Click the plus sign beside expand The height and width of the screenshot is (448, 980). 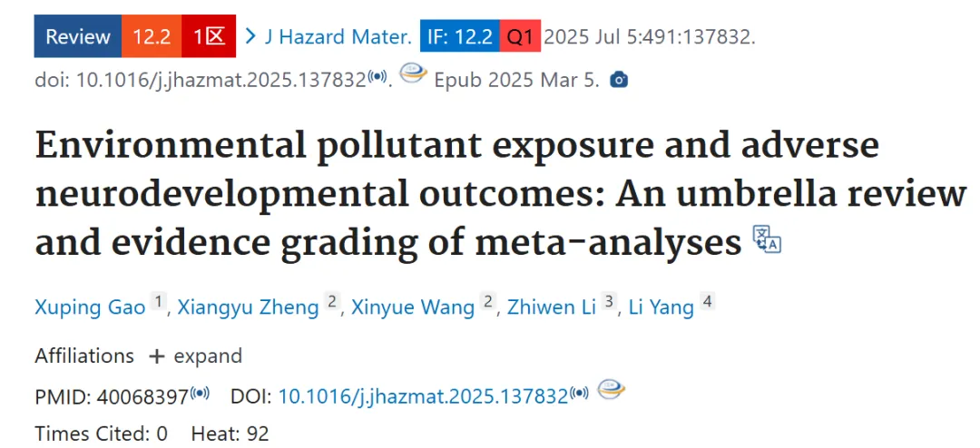(156, 356)
